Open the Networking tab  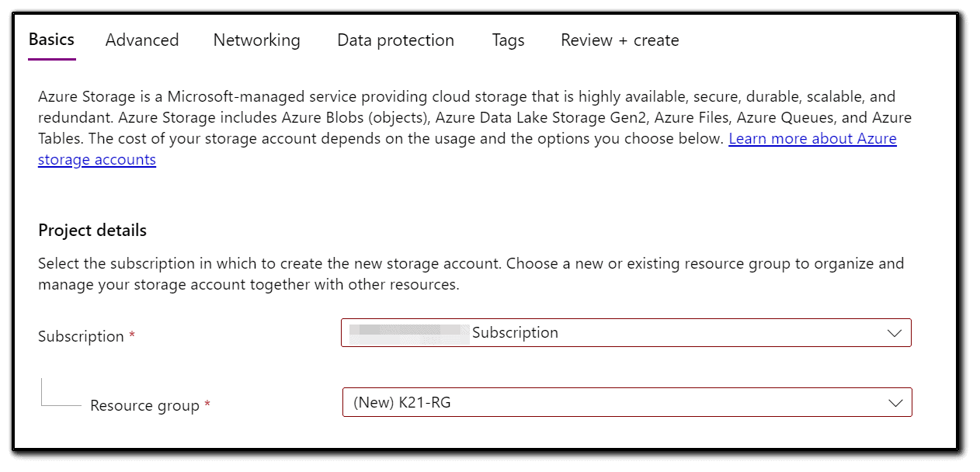[x=256, y=40]
